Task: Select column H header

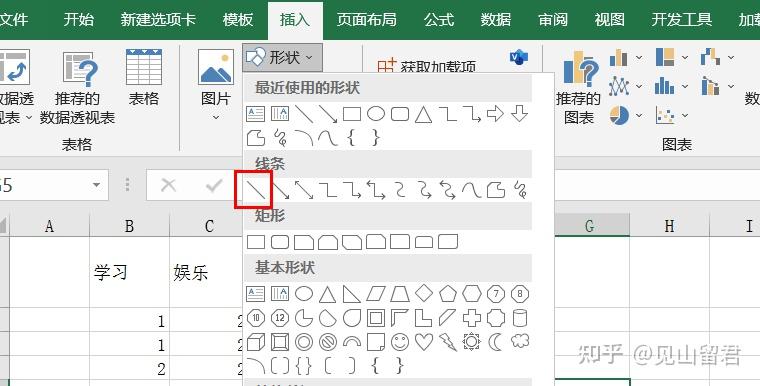Action: click(x=669, y=226)
